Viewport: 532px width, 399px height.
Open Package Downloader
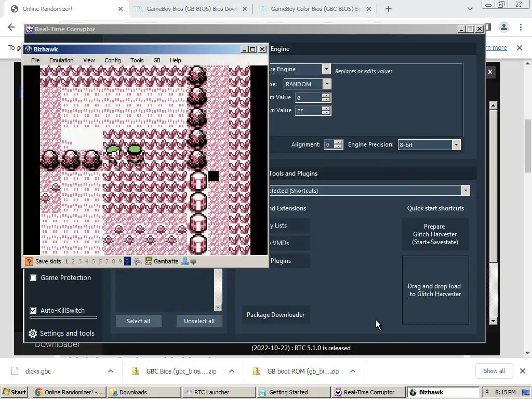click(x=275, y=315)
